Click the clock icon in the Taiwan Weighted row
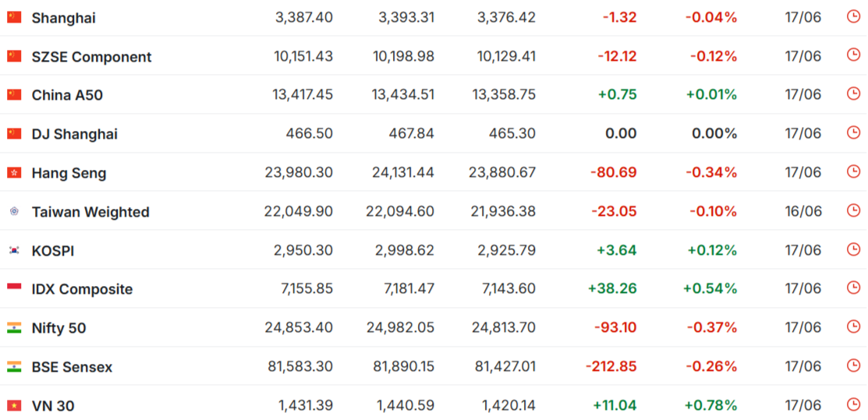 pos(854,210)
